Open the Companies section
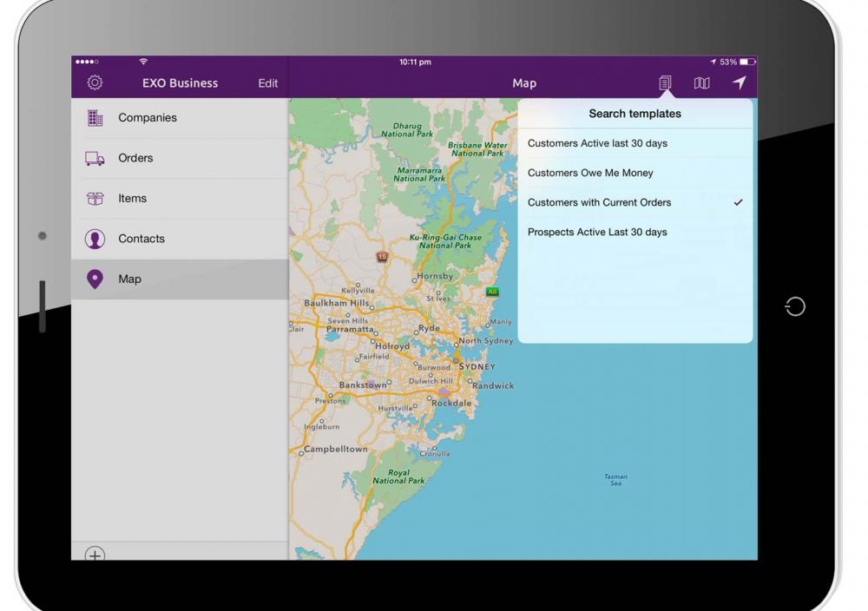 point(180,118)
